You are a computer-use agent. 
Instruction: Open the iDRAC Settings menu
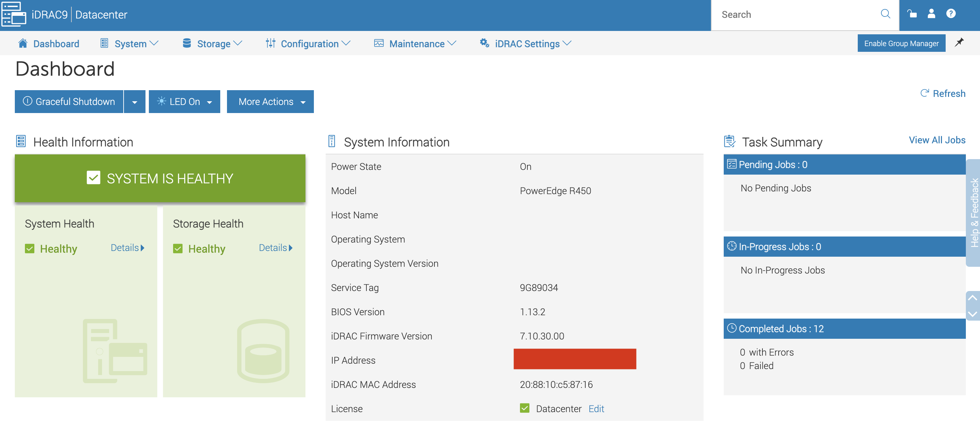point(527,44)
